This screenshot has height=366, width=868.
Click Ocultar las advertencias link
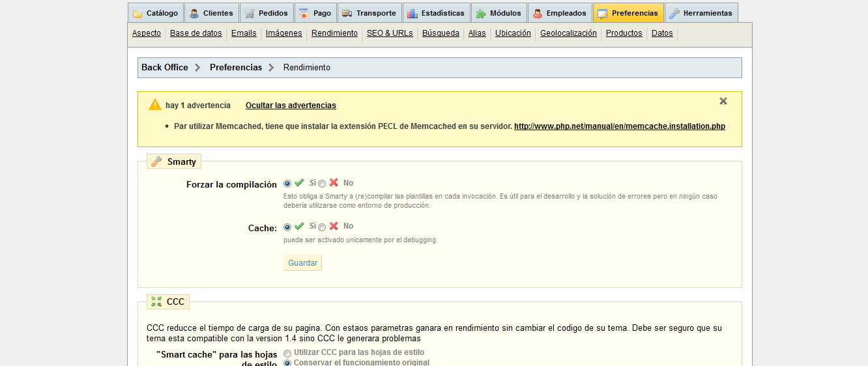coord(291,106)
